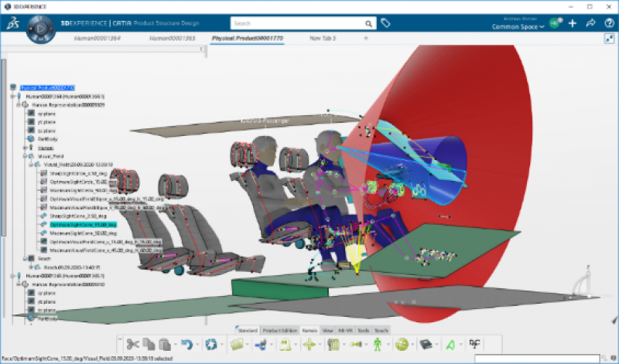This screenshot has width=619, height=364.
Task: Click the Share arrow icon
Action: tap(590, 24)
